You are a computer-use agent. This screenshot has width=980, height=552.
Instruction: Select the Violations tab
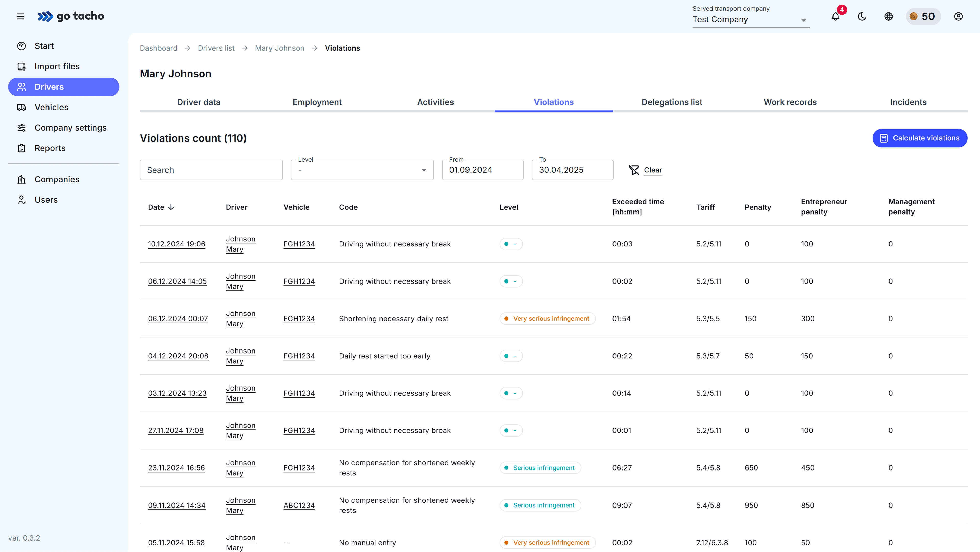coord(554,102)
